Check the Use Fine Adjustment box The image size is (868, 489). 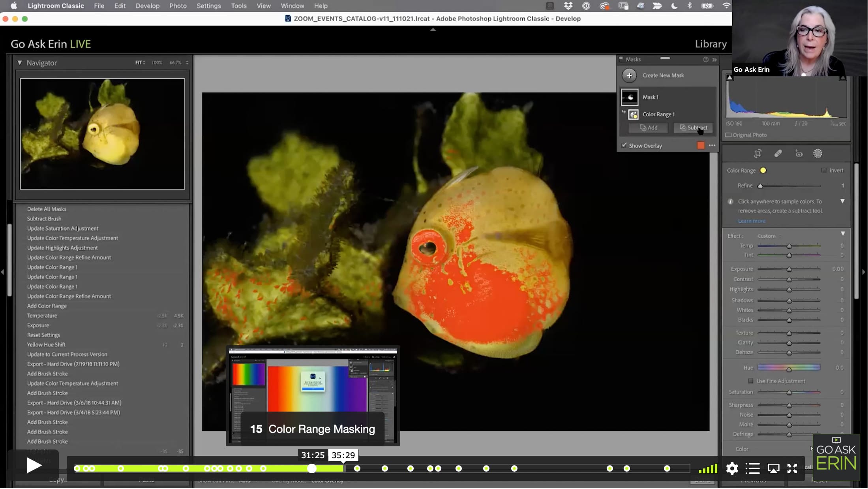tap(750, 381)
